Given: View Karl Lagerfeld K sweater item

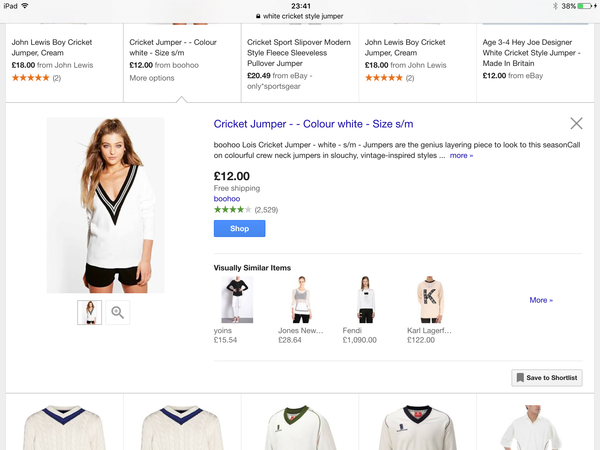Looking at the screenshot, I should [430, 300].
